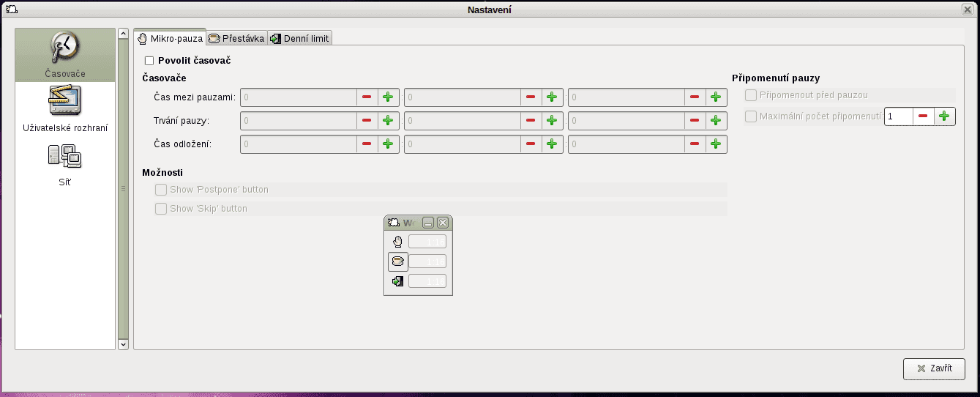Decrease hours in Čas mezi pauzami row

coord(367,97)
